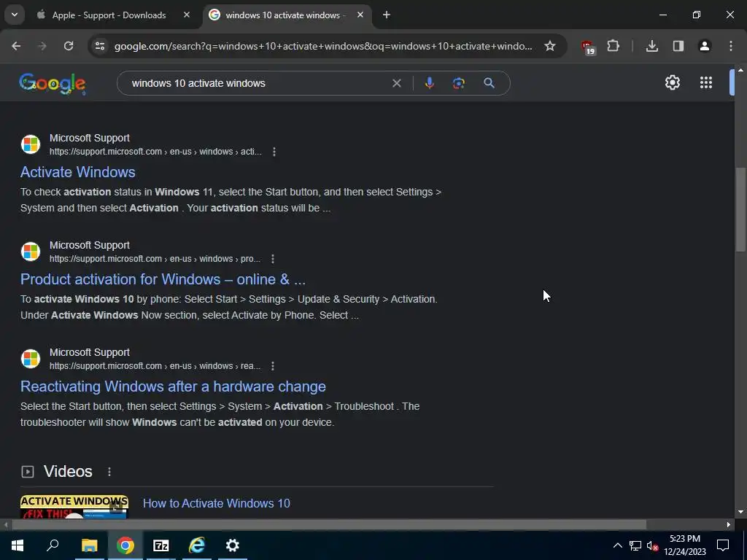The height and width of the screenshot is (560, 747).
Task: Open the Chrome profile menu
Action: (705, 46)
